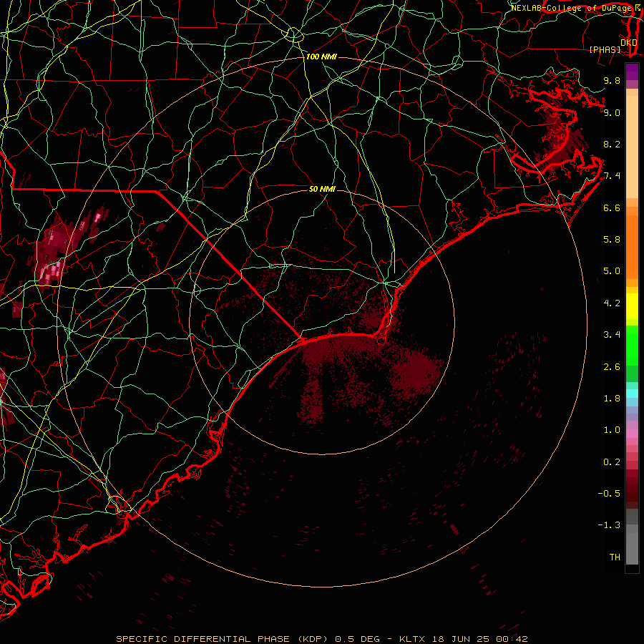Click the -0.5 value on the color scale
The height and width of the screenshot is (644, 644).
point(609,494)
